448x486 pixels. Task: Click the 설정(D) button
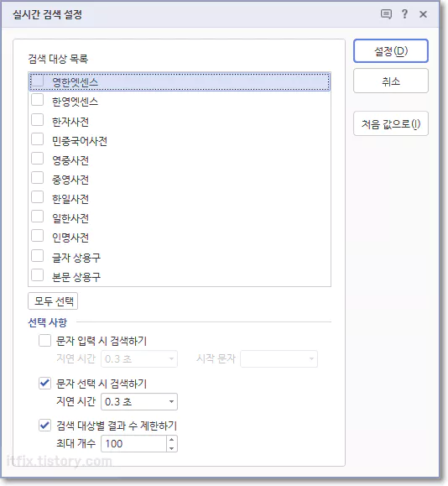pyautogui.click(x=391, y=51)
